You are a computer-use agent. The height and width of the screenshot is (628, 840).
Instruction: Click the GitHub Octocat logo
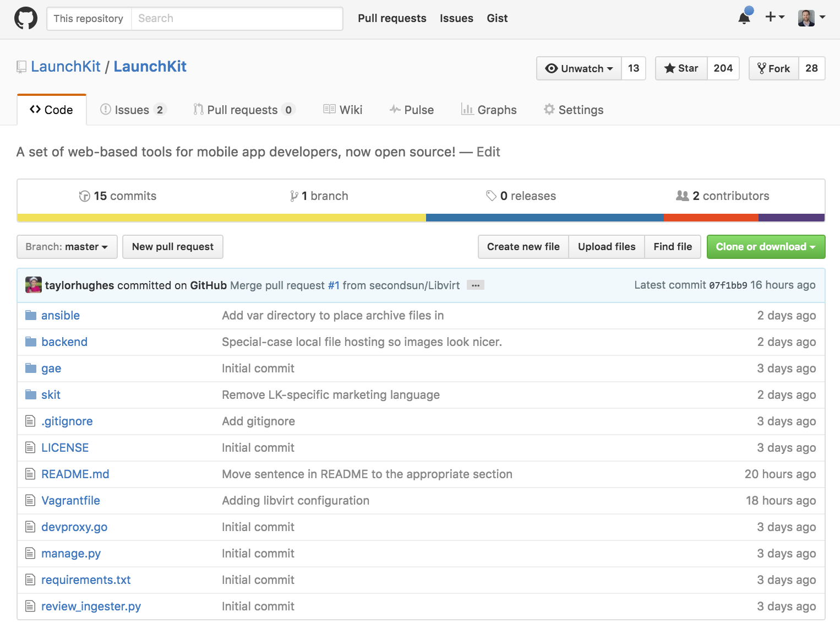[x=26, y=18]
